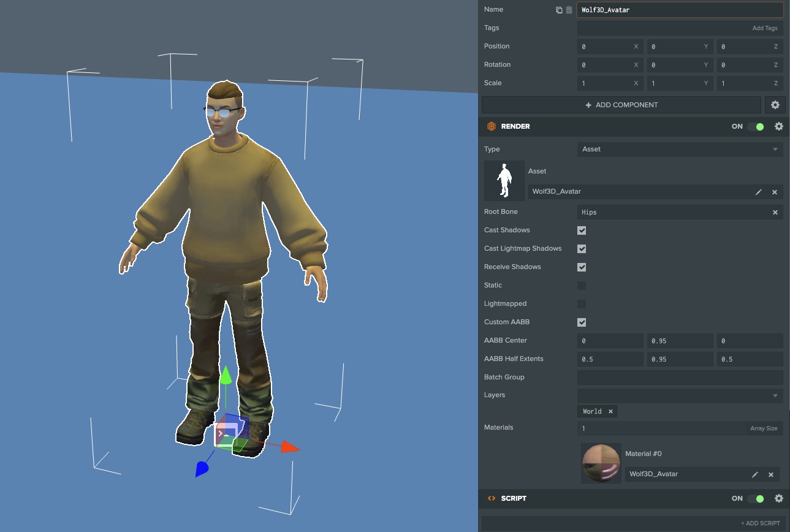Edit Material #0 with pencil icon
Image resolution: width=790 pixels, height=532 pixels.
click(x=755, y=474)
